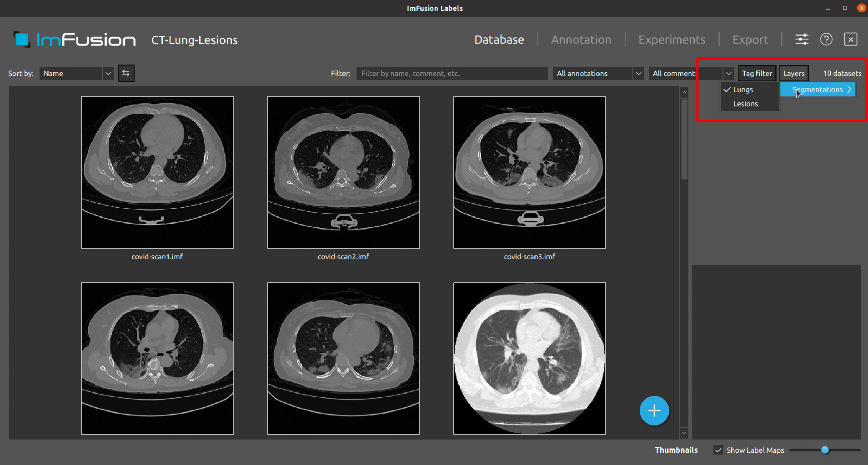Viewport: 868px width, 465px height.
Task: Switch to the Export tab
Action: pos(750,39)
